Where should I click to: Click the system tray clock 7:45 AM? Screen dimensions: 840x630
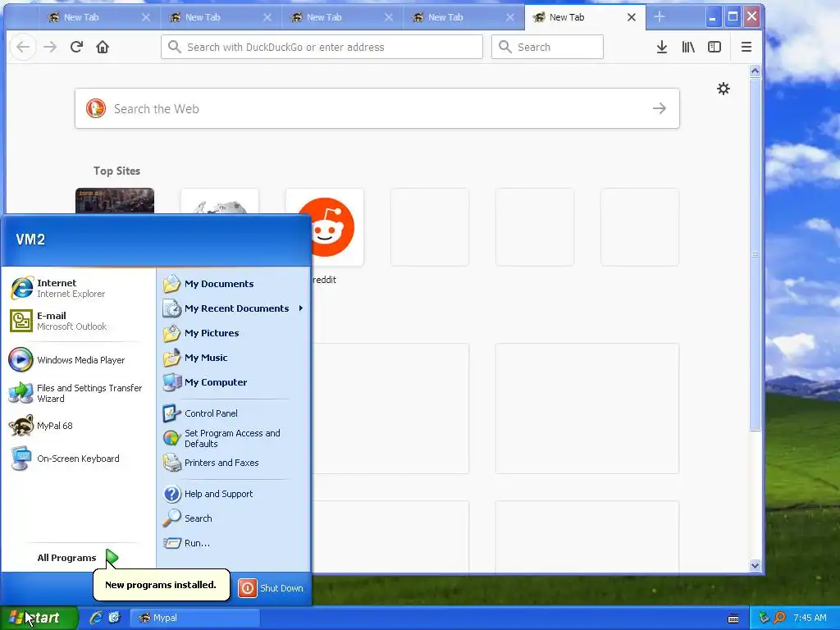[x=810, y=618]
